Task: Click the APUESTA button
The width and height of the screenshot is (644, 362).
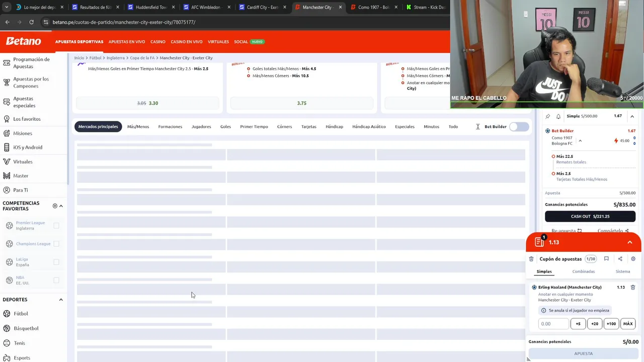Action: pos(584,353)
